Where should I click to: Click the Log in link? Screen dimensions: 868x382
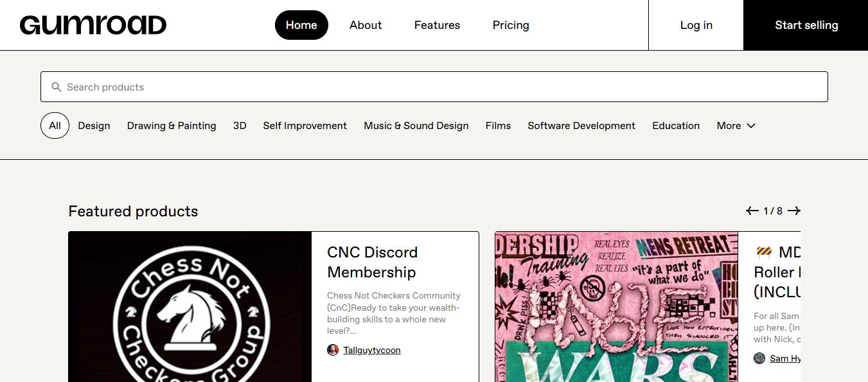pyautogui.click(x=696, y=25)
